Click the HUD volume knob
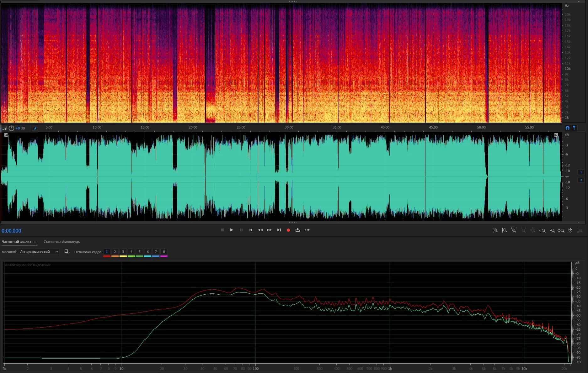This screenshot has height=373, width=588. pyautogui.click(x=11, y=128)
